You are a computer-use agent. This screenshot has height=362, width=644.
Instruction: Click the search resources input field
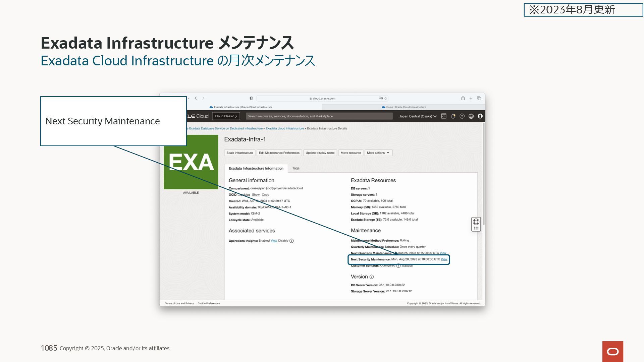click(x=319, y=116)
